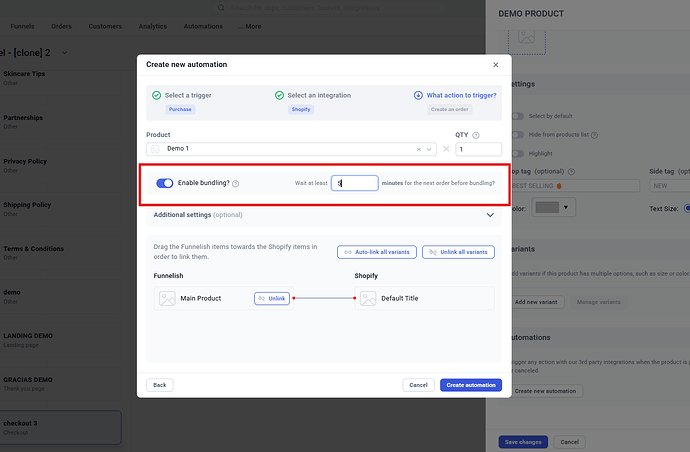The height and width of the screenshot is (452, 690).
Task: Click the Create automation button
Action: click(x=471, y=385)
